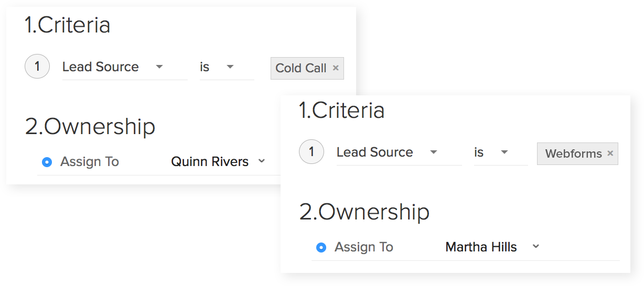Expand the 'is' operator for Cold Call
The image size is (644, 286).
pos(230,67)
